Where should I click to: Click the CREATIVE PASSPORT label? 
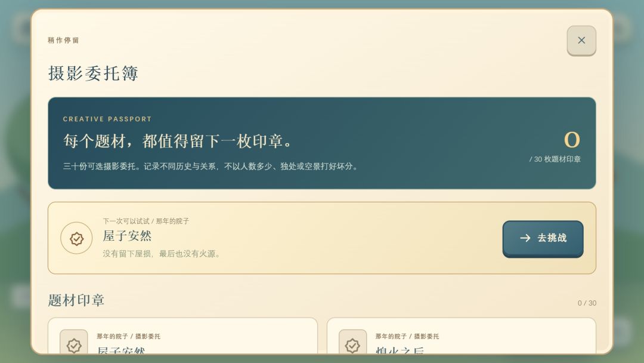click(107, 119)
